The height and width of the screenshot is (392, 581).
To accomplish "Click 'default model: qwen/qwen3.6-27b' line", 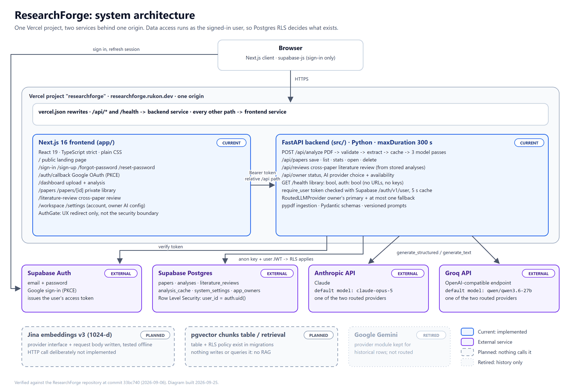I will pyautogui.click(x=488, y=290).
